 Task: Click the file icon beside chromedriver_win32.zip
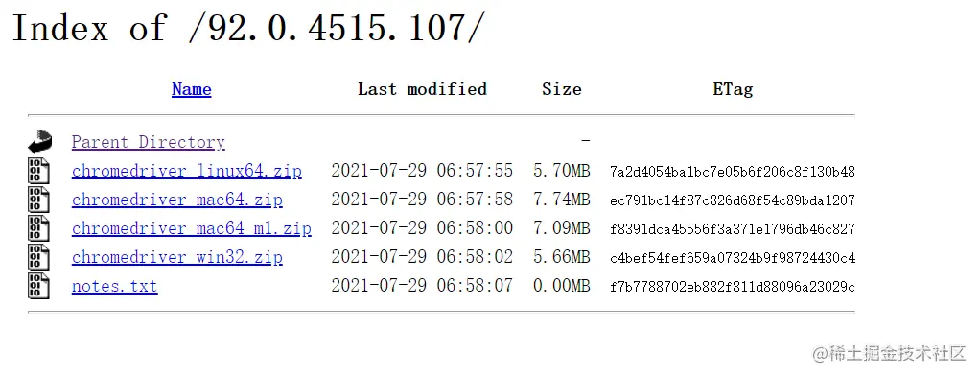38,257
